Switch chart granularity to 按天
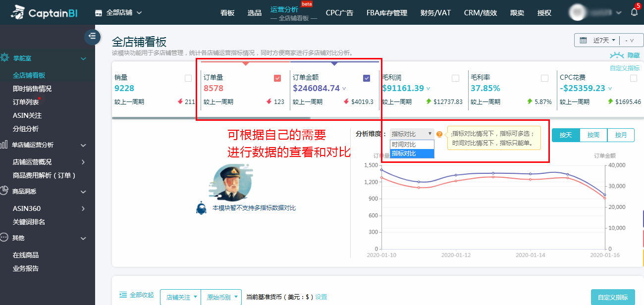Screen dimensions: 644x305 [x=566, y=135]
